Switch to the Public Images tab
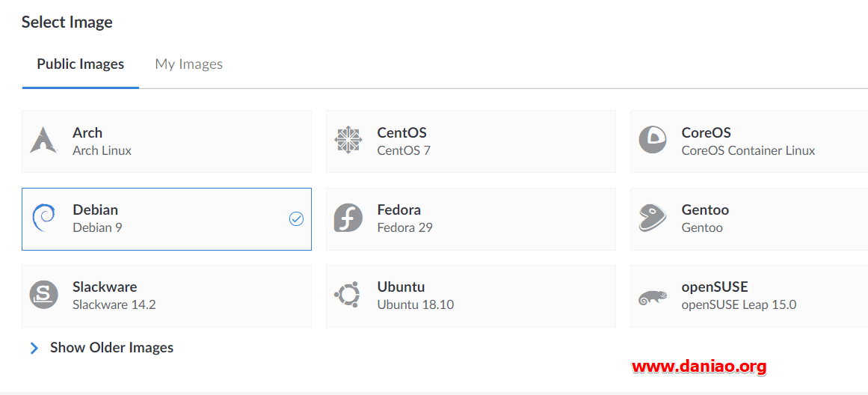This screenshot has height=395, width=868. click(80, 64)
